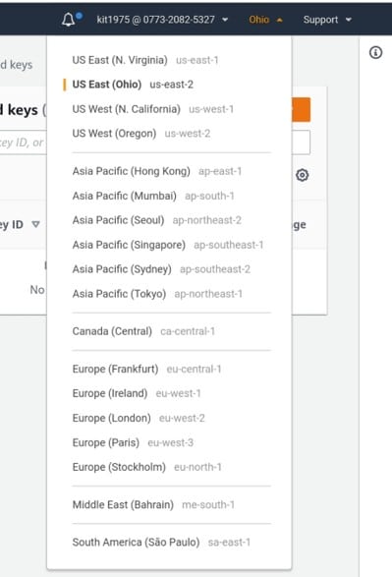Image resolution: width=392 pixels, height=577 pixels.
Task: Collapse the Ohio region dropdown
Action: pyautogui.click(x=265, y=20)
